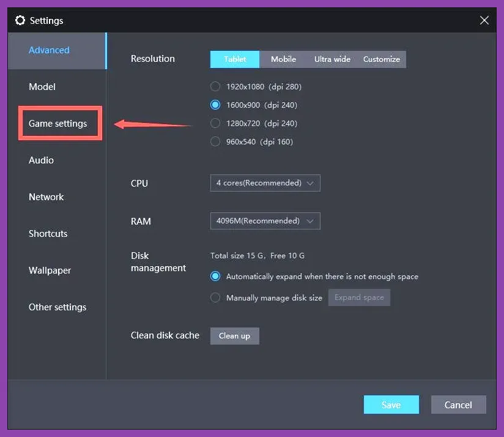The width and height of the screenshot is (504, 437).
Task: Switch to Network settings
Action: pos(46,197)
